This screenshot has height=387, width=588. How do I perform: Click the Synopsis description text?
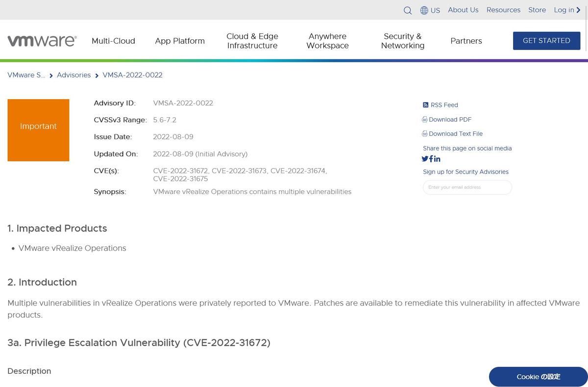click(x=252, y=192)
